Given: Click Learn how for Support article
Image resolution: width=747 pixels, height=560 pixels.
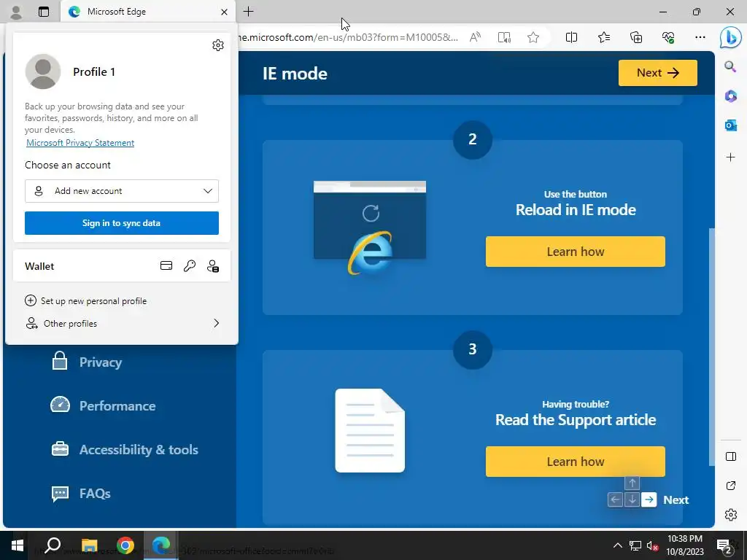Looking at the screenshot, I should click(x=575, y=462).
